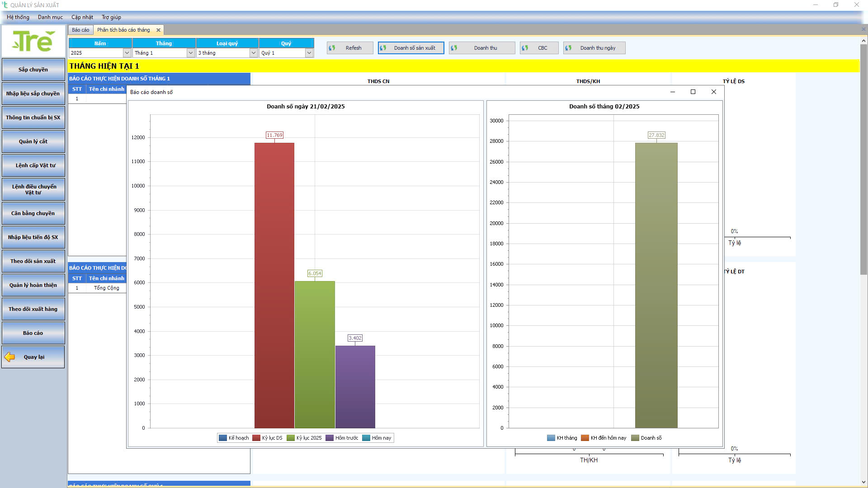Click Kỷ lục DS legend swatch
This screenshot has height=488, width=868.
pos(256,438)
